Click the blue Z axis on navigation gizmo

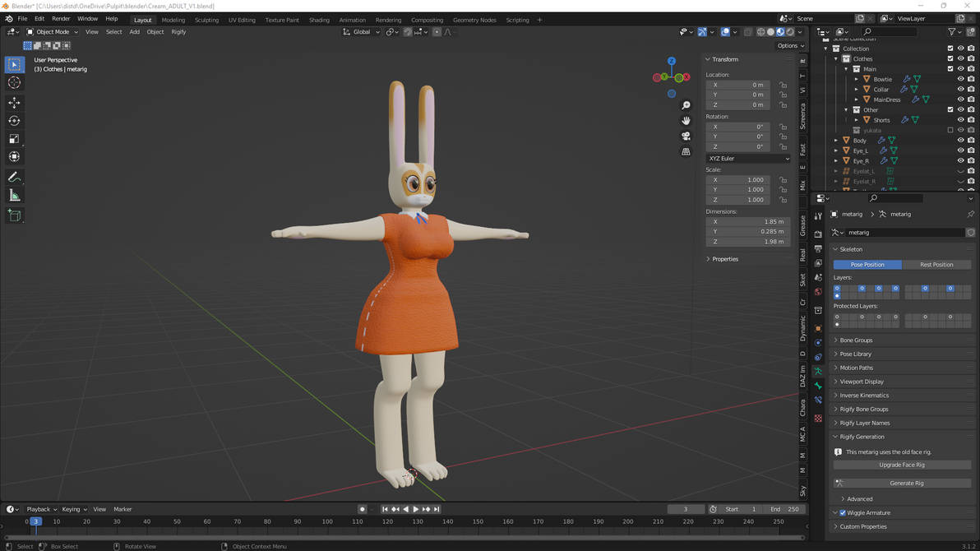click(671, 62)
